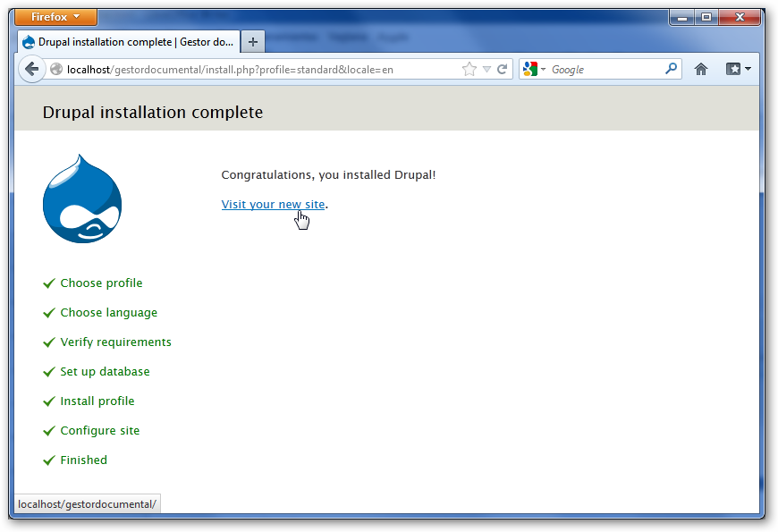This screenshot has height=532, width=778.
Task: Click the Home icon in the toolbar
Action: tap(701, 69)
